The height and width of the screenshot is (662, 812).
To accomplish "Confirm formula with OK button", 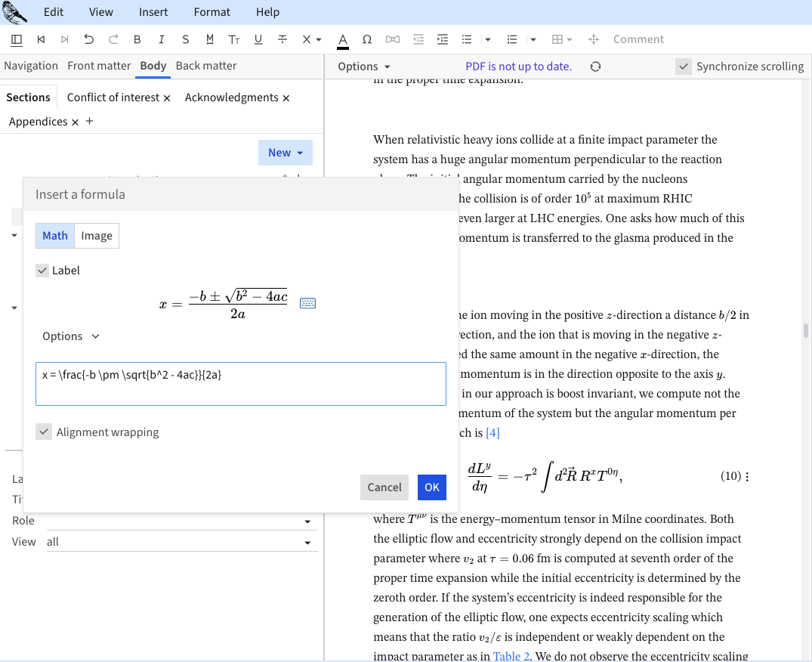I will [x=431, y=487].
